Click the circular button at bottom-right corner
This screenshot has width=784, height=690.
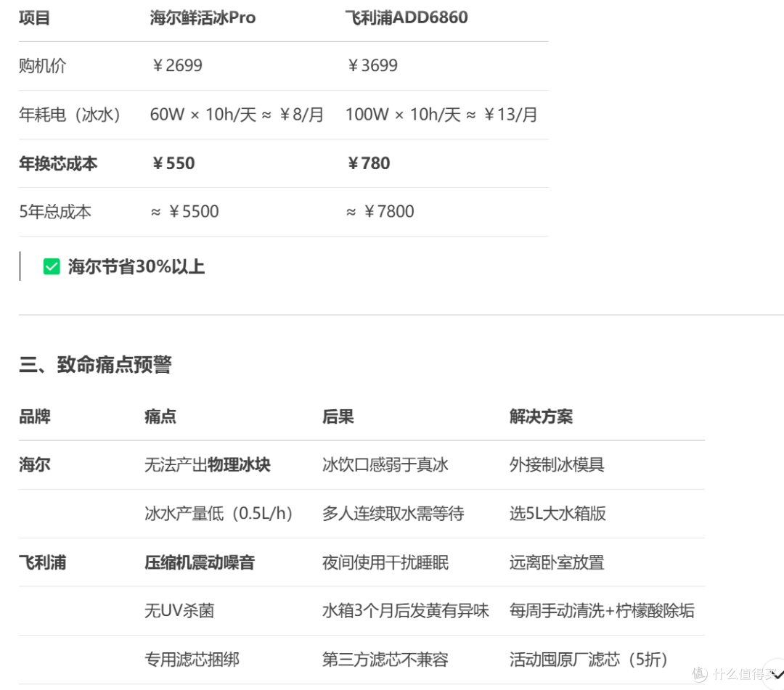(x=775, y=675)
